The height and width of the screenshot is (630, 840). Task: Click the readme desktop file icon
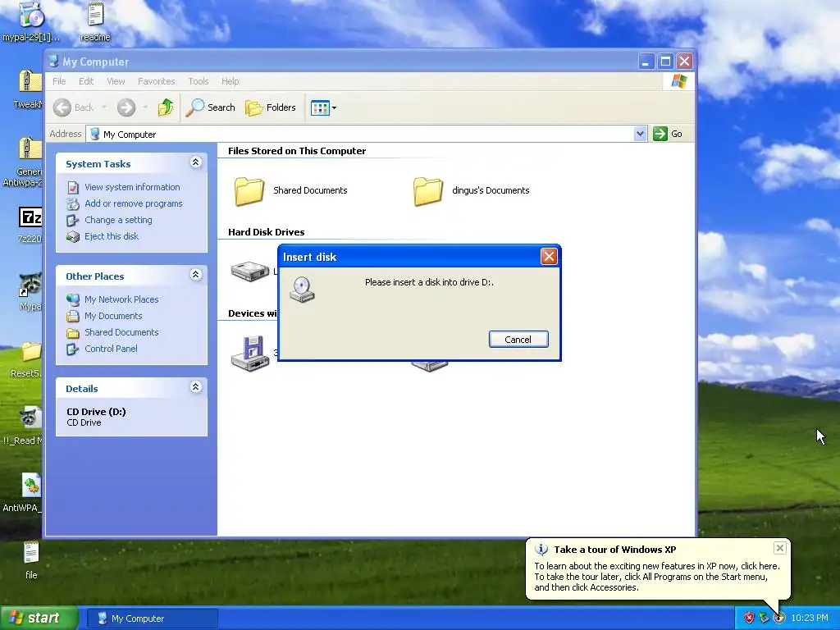(x=95, y=21)
